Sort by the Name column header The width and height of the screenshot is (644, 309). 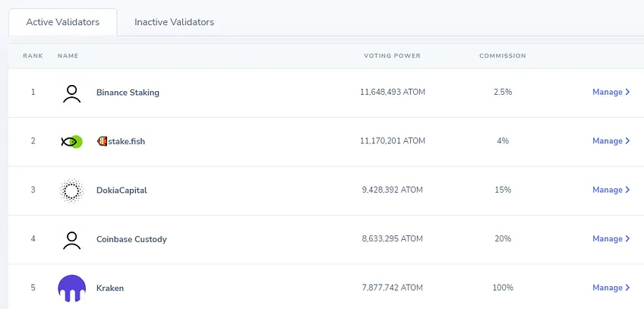(x=68, y=56)
